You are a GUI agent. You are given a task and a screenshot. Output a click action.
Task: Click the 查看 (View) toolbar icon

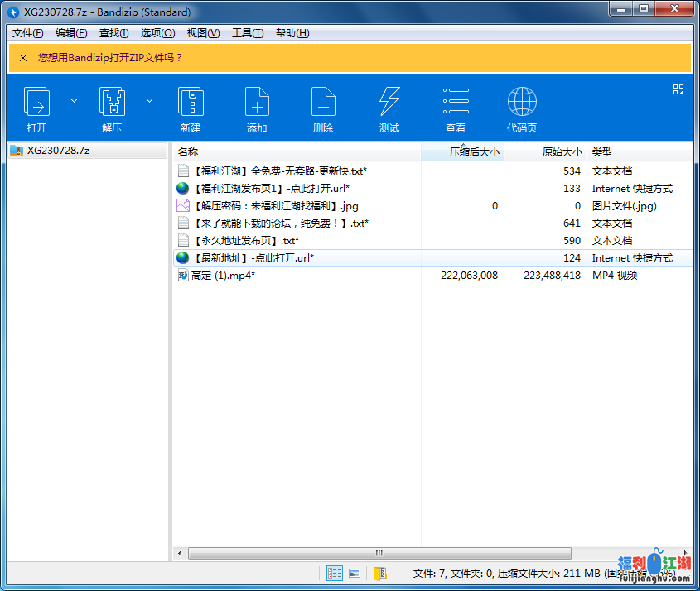click(456, 103)
